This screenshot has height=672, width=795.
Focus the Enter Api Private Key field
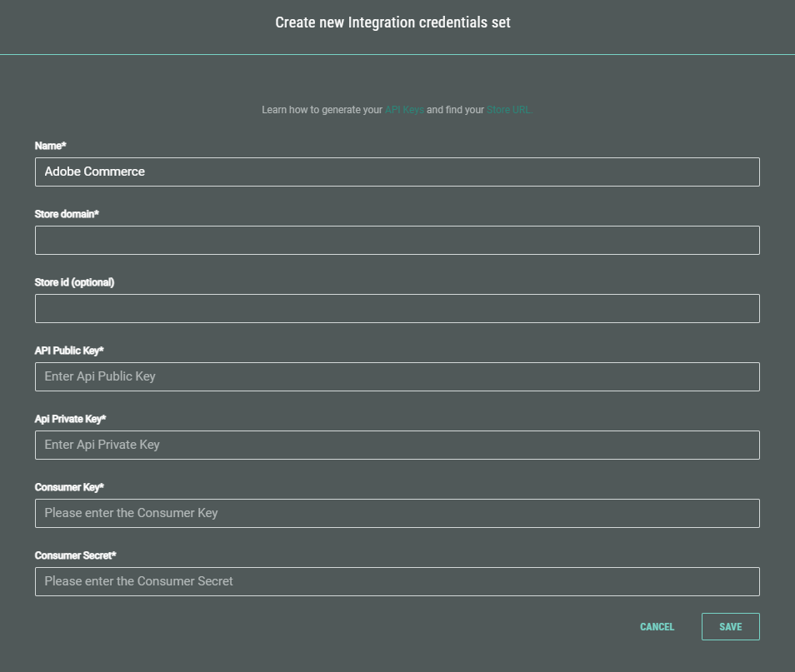tap(397, 445)
